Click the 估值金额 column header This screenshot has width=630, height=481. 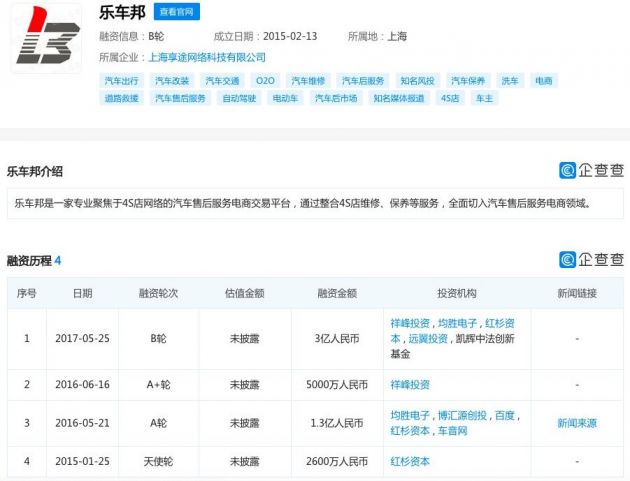(244, 293)
